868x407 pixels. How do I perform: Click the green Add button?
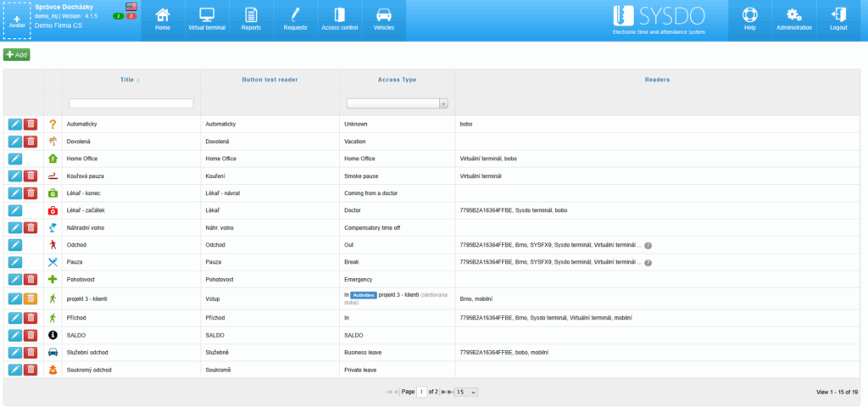16,54
